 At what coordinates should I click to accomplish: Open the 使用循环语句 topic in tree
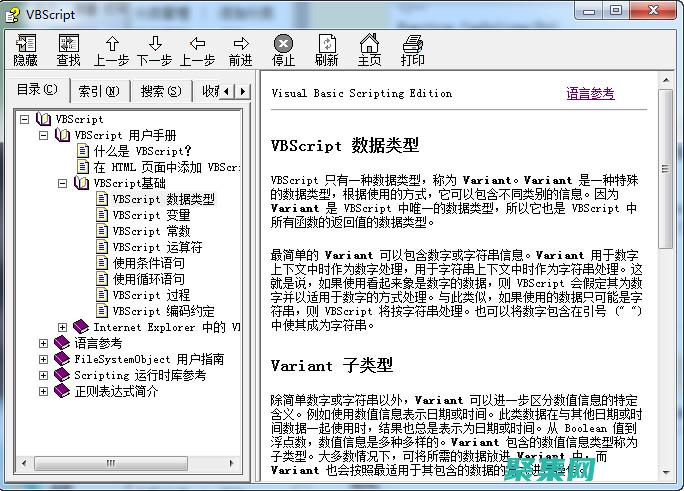click(148, 279)
